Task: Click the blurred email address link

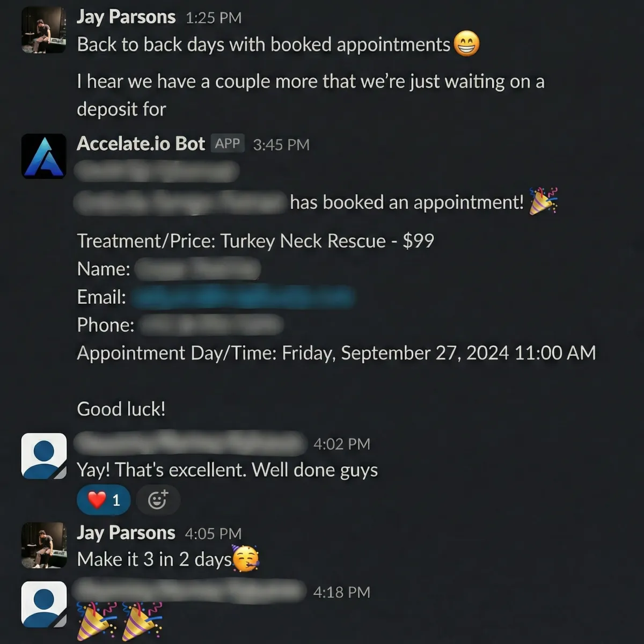Action: tap(243, 297)
